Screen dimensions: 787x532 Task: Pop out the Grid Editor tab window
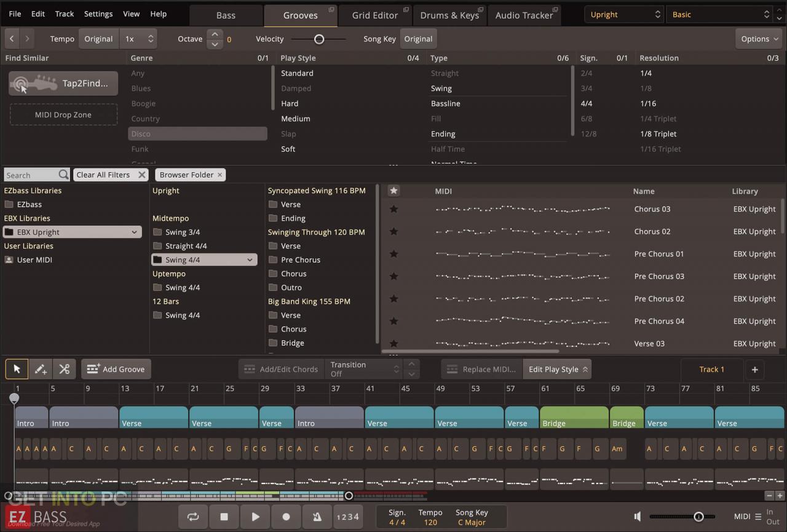point(406,9)
